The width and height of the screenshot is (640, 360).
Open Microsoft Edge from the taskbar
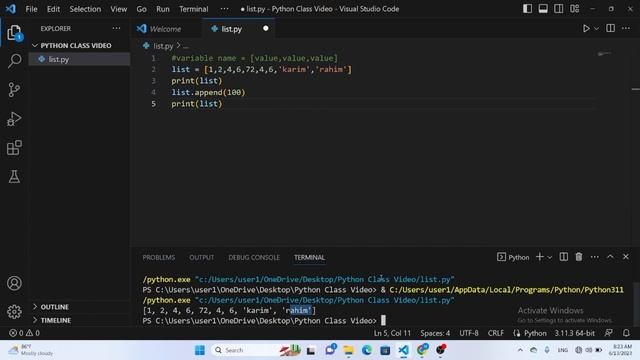coord(367,350)
